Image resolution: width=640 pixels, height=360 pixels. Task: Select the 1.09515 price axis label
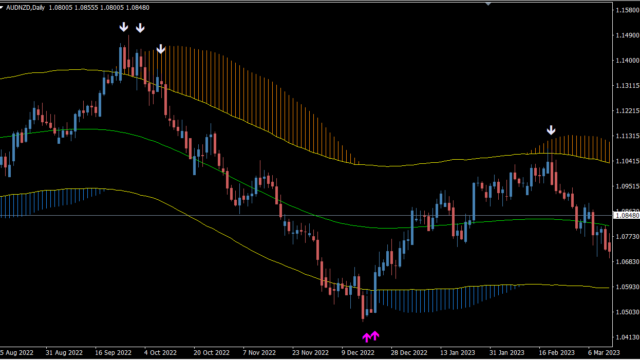(x=627, y=186)
